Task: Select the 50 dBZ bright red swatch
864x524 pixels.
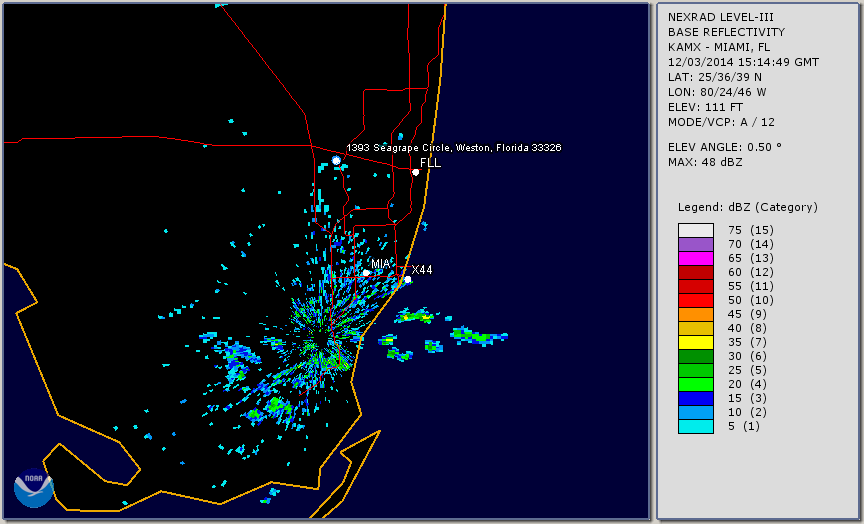Action: click(695, 300)
